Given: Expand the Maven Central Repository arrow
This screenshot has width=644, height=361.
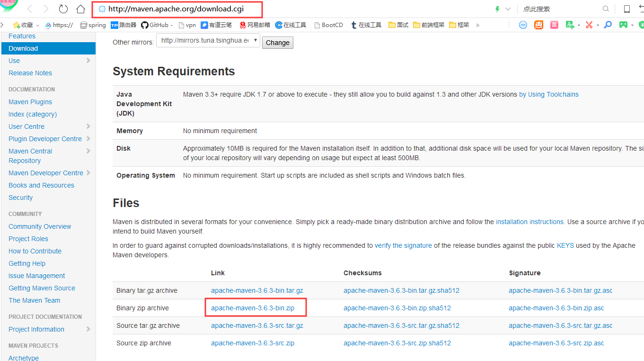Looking at the screenshot, I should tap(88, 151).
